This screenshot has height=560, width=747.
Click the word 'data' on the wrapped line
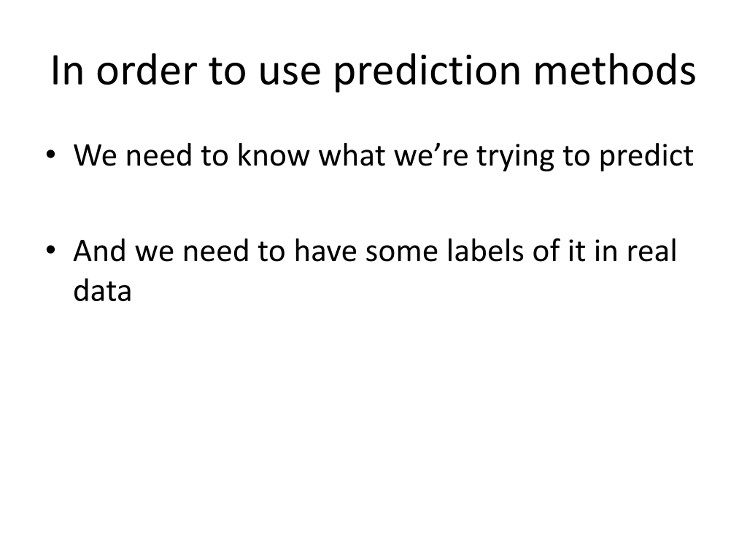(x=102, y=290)
